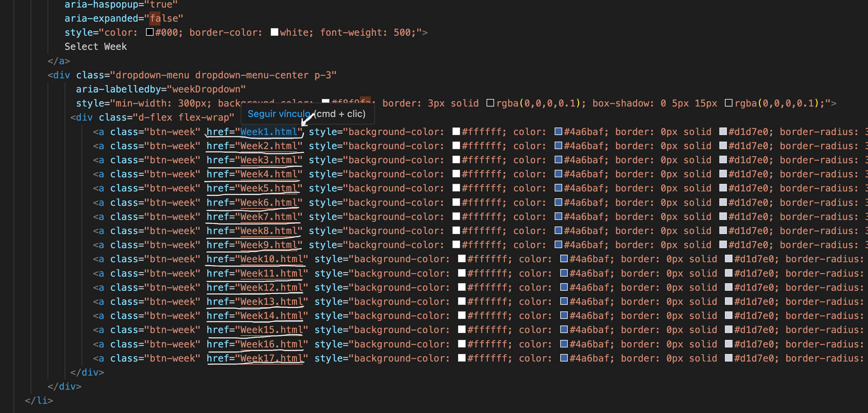Open the Week15.html href link

click(x=271, y=330)
